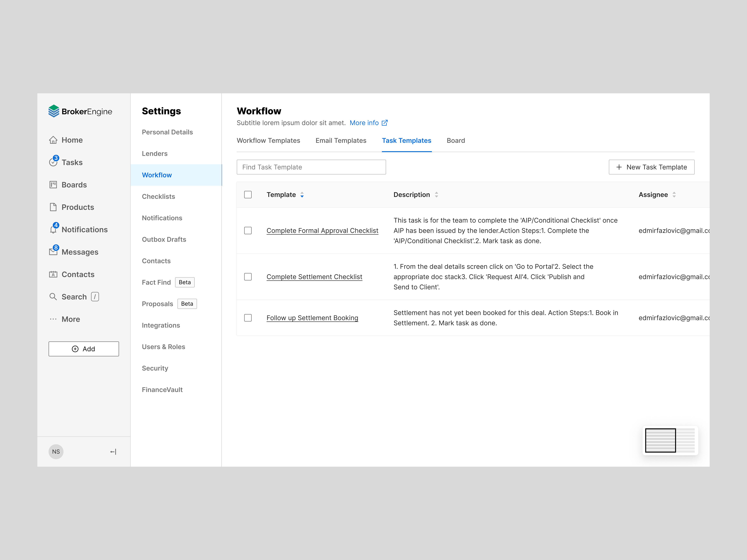The image size is (747, 560).
Task: Click New Task Template button
Action: [651, 167]
